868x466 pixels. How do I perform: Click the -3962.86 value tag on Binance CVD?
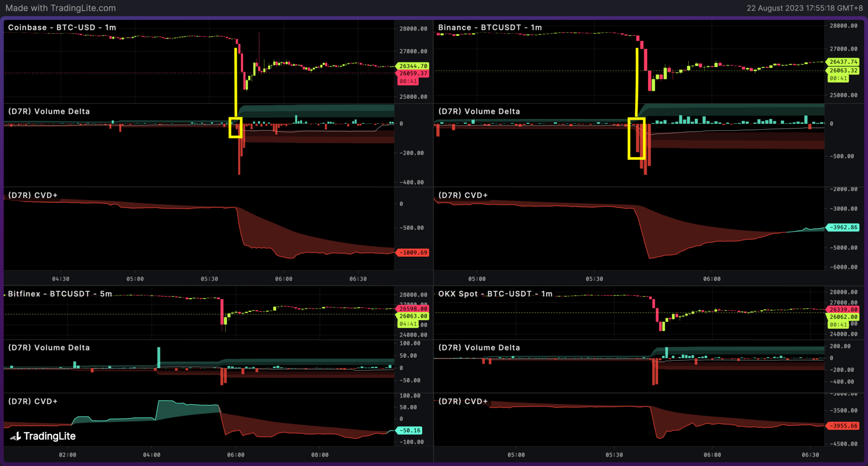pyautogui.click(x=843, y=228)
